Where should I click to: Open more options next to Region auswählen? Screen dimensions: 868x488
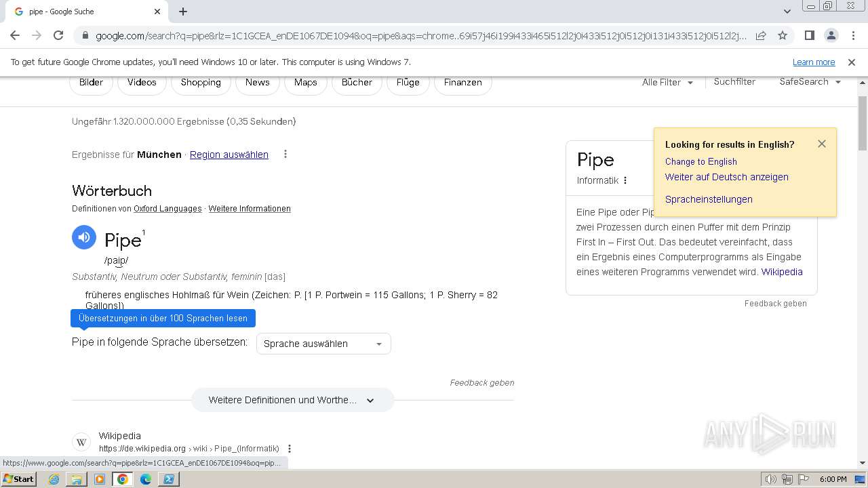(x=285, y=154)
